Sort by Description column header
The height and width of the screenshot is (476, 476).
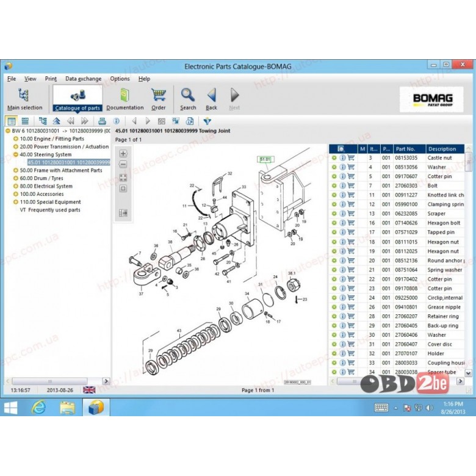pyautogui.click(x=445, y=149)
